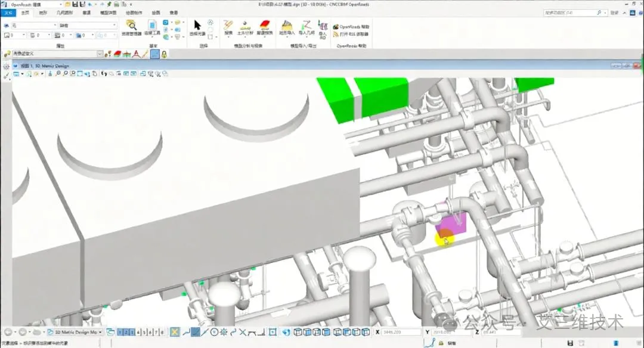The height and width of the screenshot is (348, 644).
Task: Toggle view 2 button
Action: pyautogui.click(x=126, y=332)
